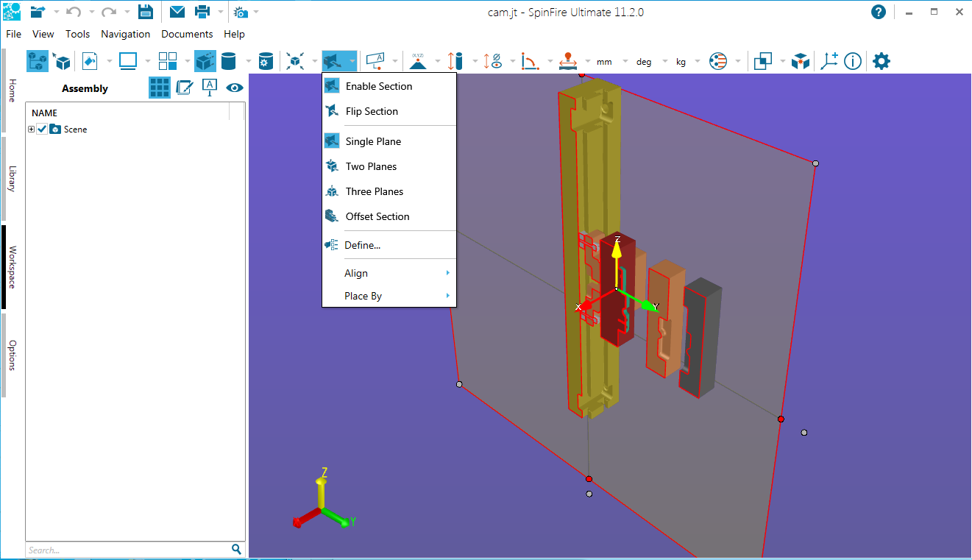972x560 pixels.
Task: Click the Fit All zoom icon
Action: (296, 61)
